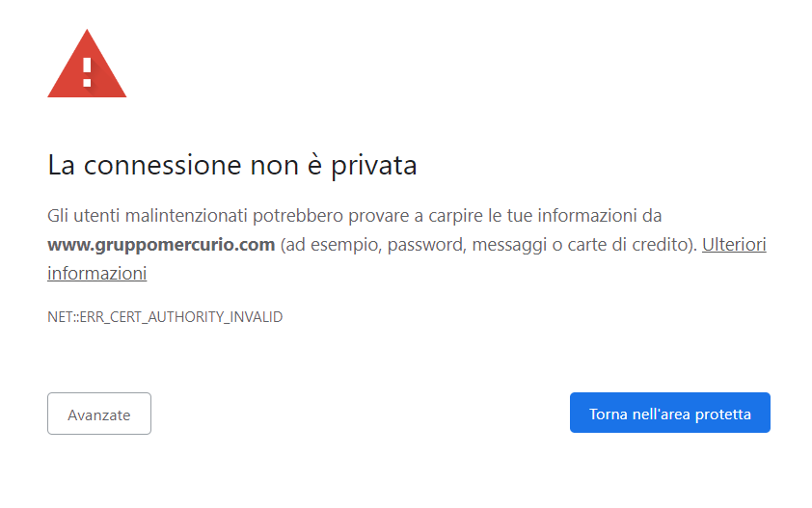812x508 pixels.
Task: Click the heading La connessione non è privata
Action: (x=231, y=165)
